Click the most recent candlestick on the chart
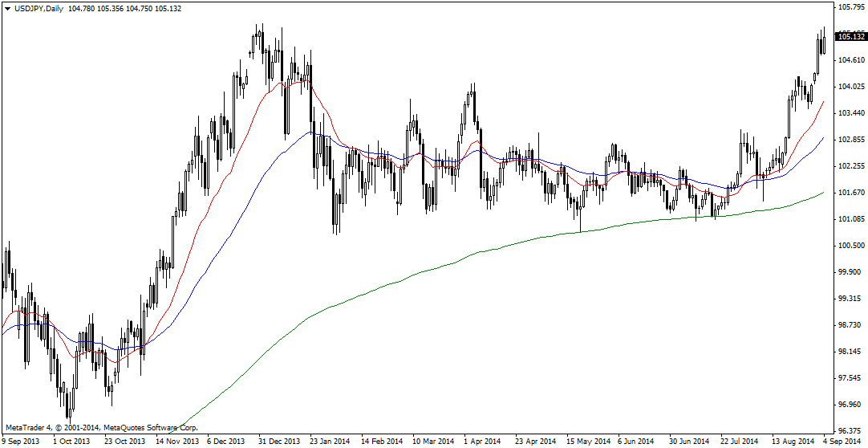The image size is (868, 448). pos(824,43)
